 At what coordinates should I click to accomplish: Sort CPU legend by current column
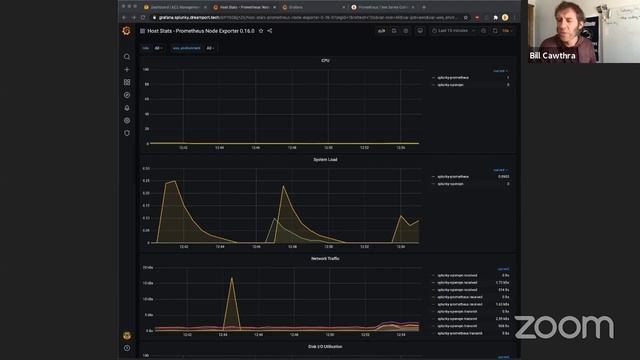[x=500, y=71]
